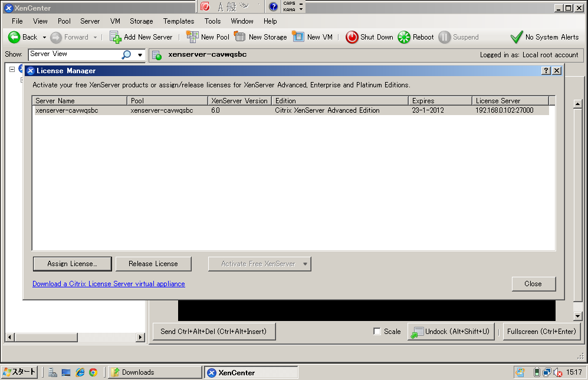
Task: Launch Internet Explorer from quick launch
Action: [80, 372]
